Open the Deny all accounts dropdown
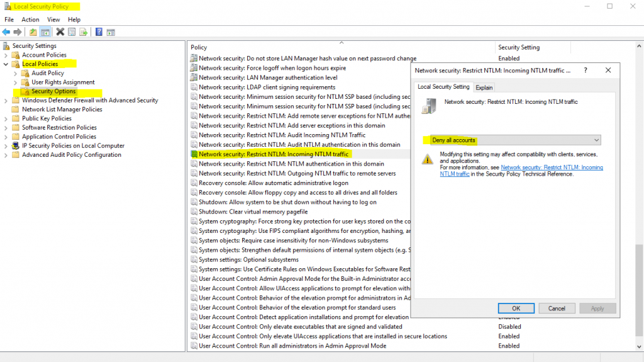644x362 pixels. tap(516, 140)
